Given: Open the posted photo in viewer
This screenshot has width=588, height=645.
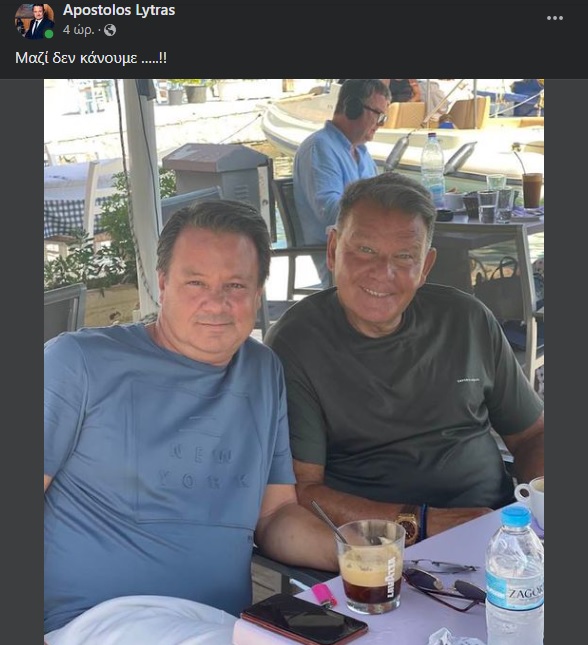Looking at the screenshot, I should [x=294, y=362].
